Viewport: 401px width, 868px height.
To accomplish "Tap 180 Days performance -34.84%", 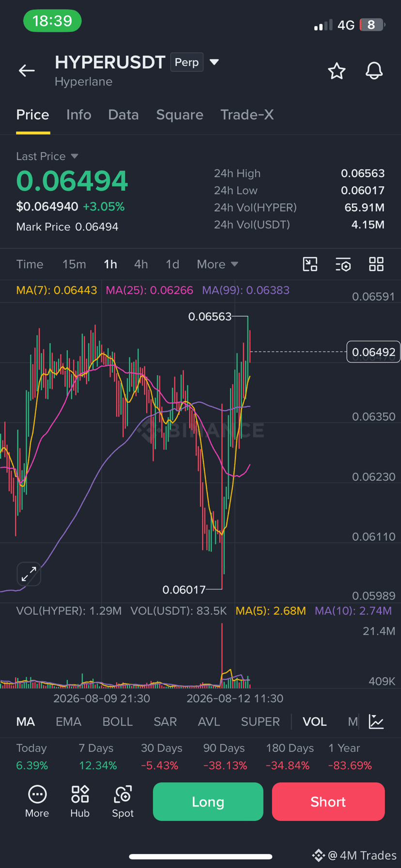I will coord(290,757).
